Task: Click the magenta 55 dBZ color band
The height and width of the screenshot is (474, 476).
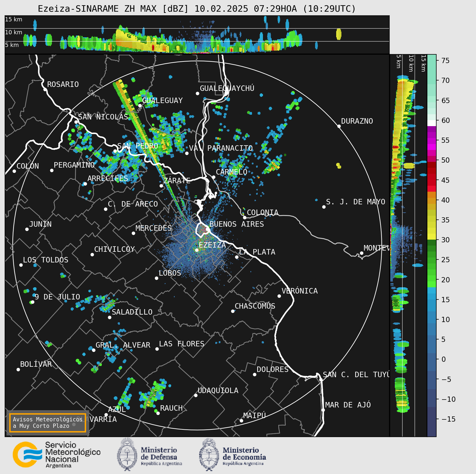Action: [x=432, y=147]
